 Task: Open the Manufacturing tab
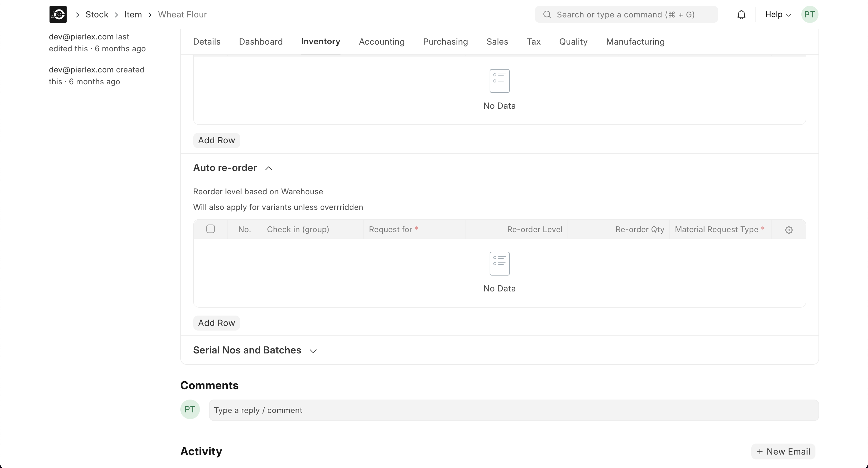pyautogui.click(x=635, y=42)
